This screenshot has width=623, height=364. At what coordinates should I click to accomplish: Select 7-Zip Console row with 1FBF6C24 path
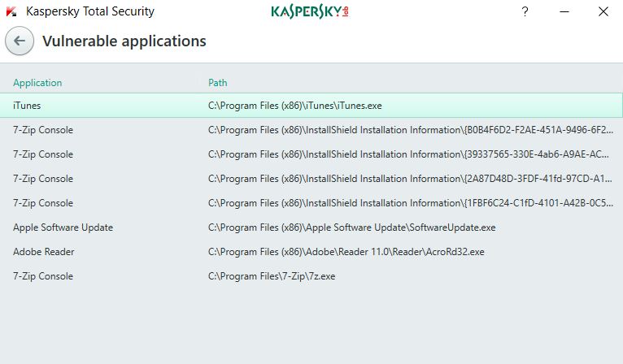coord(311,203)
